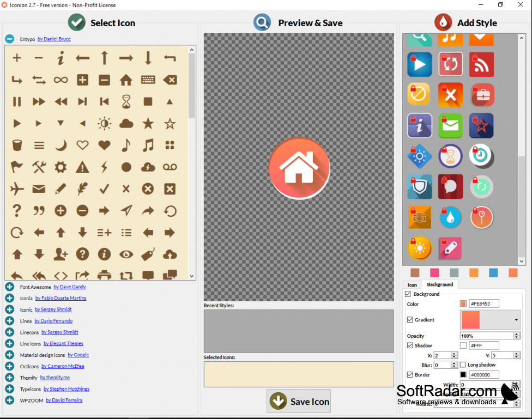This screenshot has height=419, width=532.
Task: Select the lightning bolt icon
Action: [104, 167]
